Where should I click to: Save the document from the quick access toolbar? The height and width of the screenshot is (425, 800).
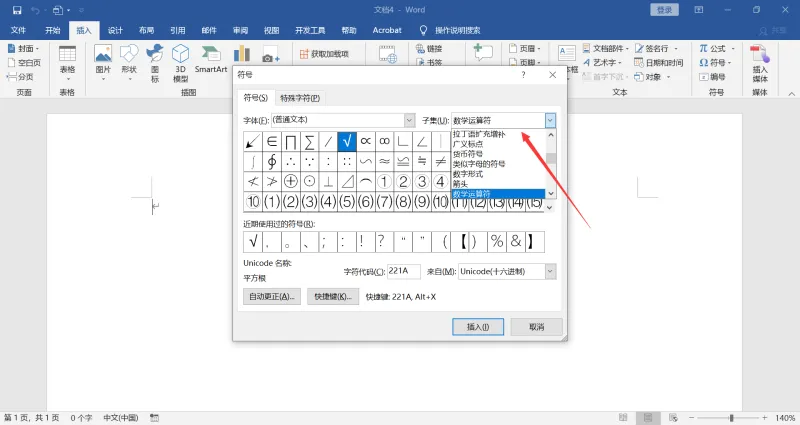pos(17,10)
